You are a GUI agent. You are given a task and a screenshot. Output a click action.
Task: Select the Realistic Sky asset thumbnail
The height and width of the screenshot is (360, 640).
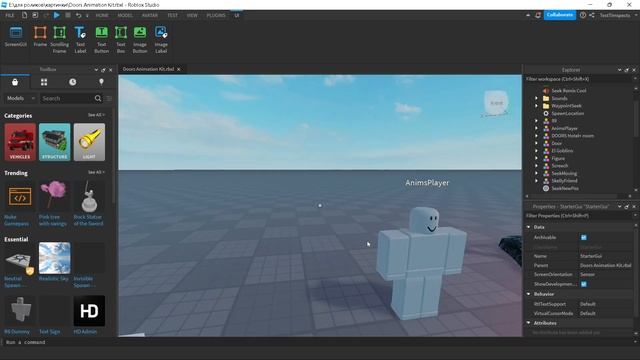55,258
